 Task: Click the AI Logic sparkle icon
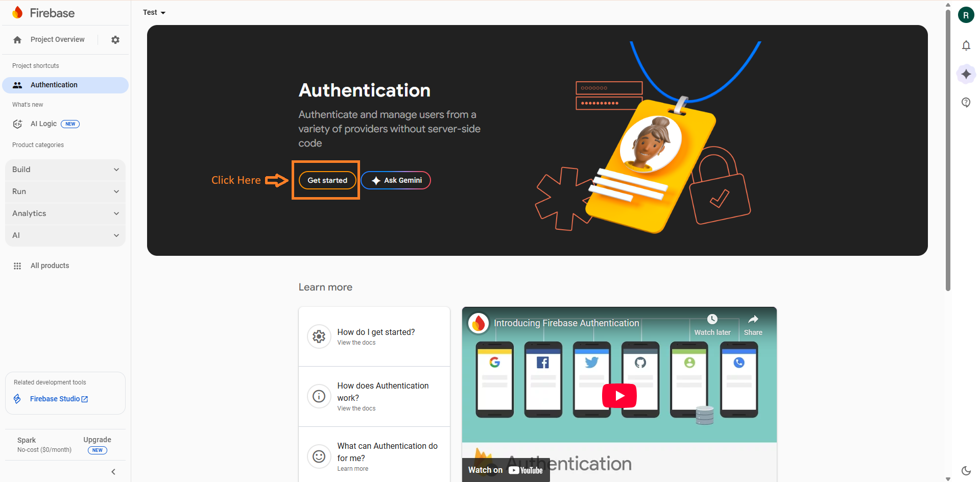17,124
